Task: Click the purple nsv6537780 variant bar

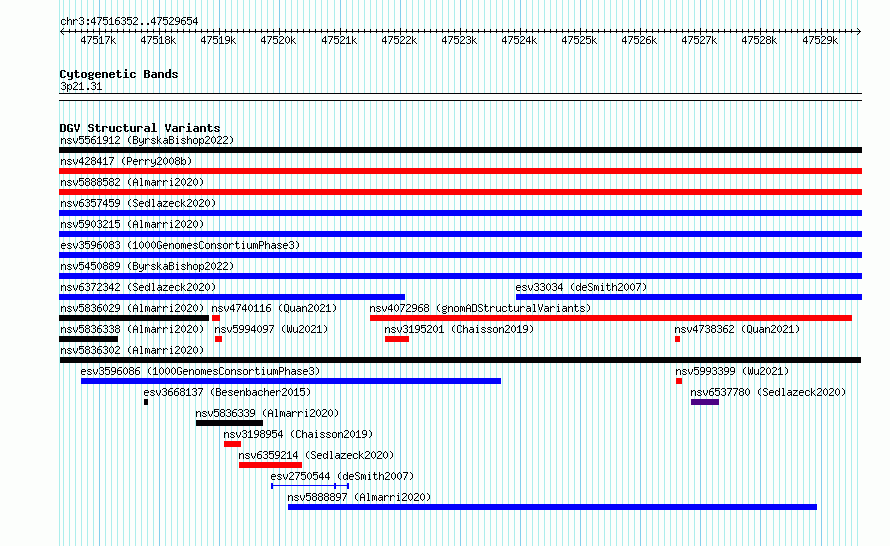Action: (705, 402)
